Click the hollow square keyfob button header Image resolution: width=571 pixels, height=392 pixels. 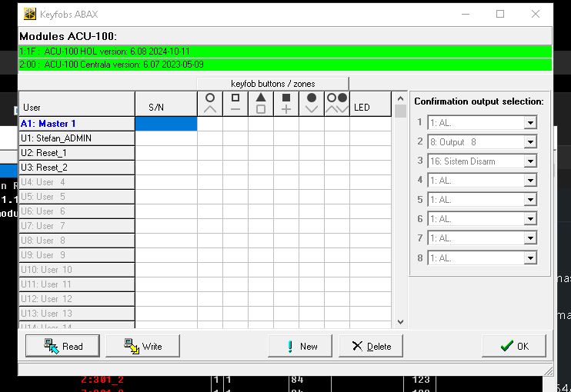[235, 104]
